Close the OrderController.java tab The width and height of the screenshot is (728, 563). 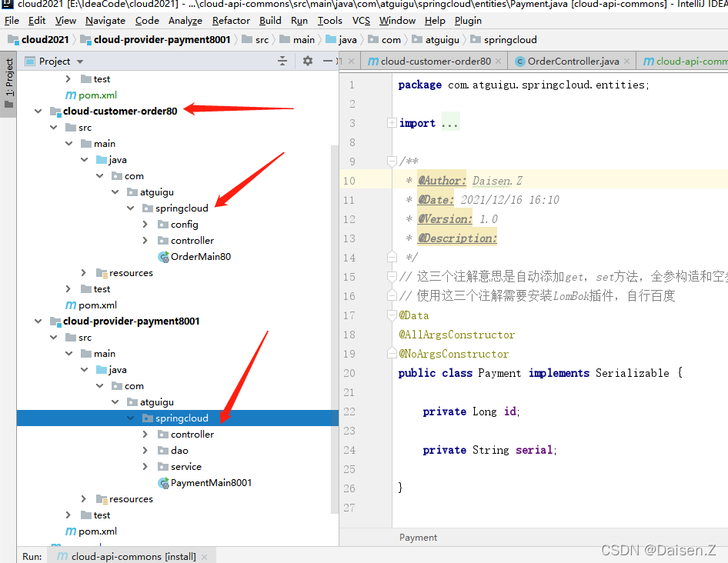pos(626,62)
